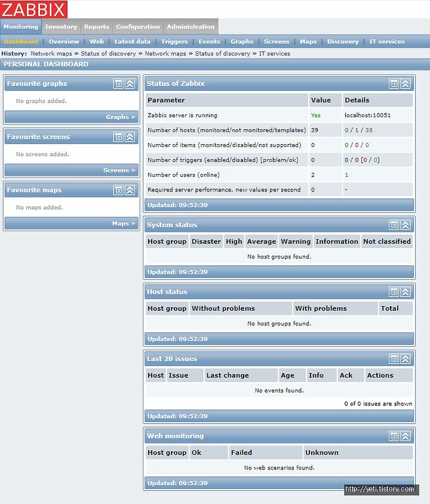Follow the Maps » link
The width and height of the screenshot is (430, 504).
[x=124, y=224]
